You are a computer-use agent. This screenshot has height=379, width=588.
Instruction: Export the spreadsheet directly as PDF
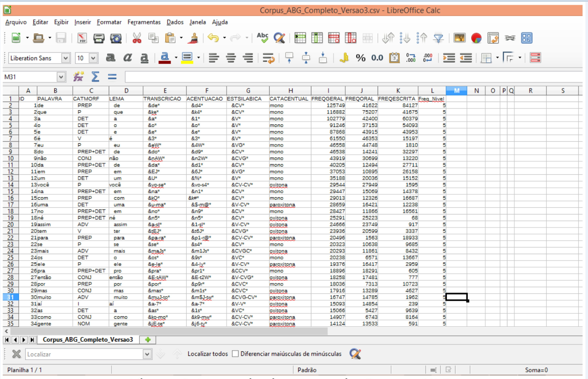[83, 38]
